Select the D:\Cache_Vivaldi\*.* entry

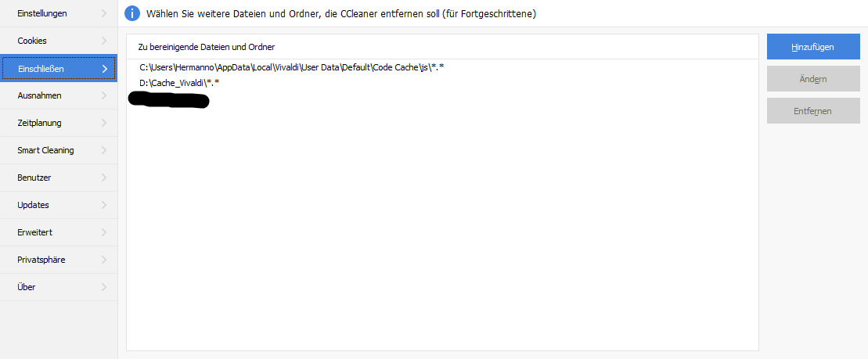tap(179, 83)
